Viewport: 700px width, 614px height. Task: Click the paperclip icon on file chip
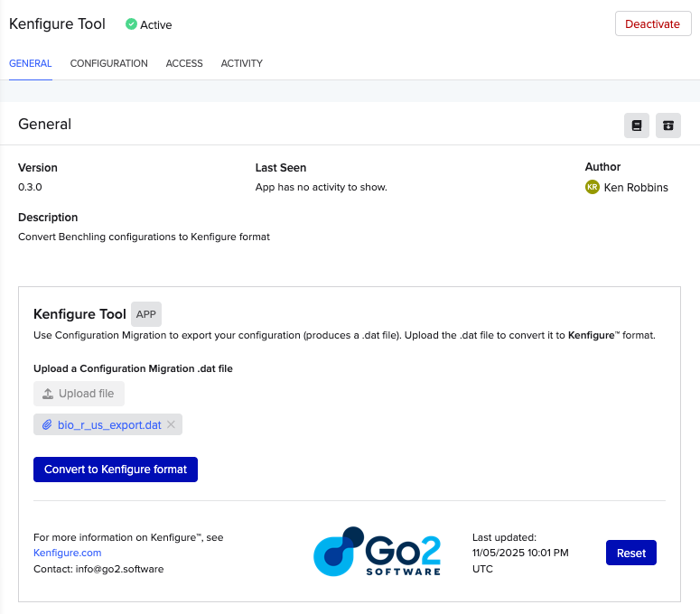(47, 424)
